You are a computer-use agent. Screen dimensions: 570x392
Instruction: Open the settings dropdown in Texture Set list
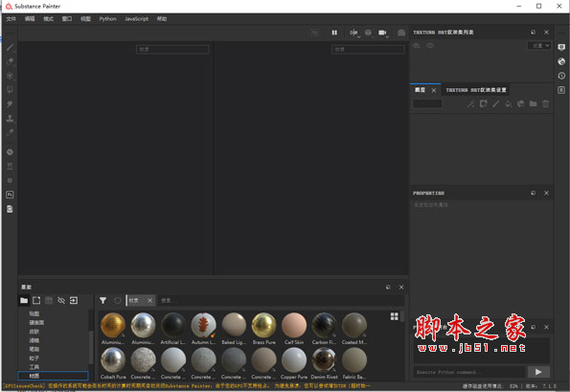(538, 45)
